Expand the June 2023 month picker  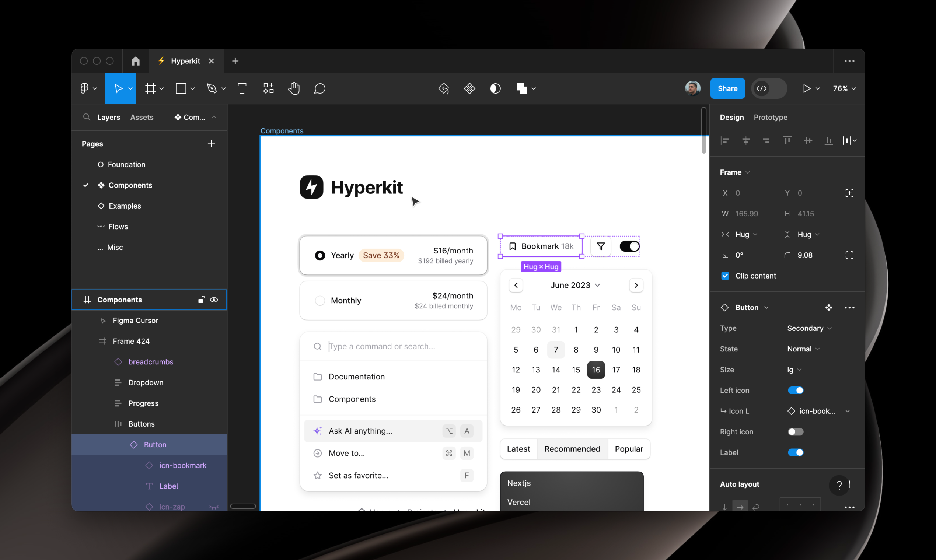pos(575,285)
